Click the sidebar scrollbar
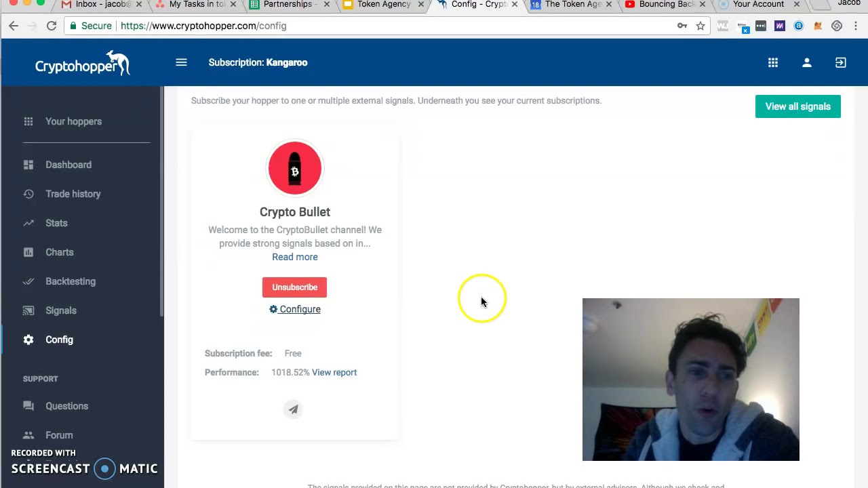 161,202
